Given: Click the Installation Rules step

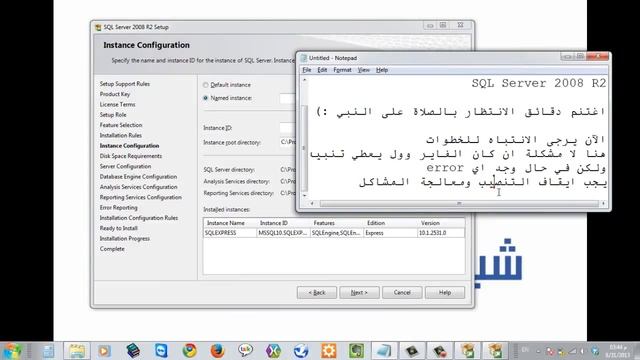Looking at the screenshot, I should pos(120,135).
